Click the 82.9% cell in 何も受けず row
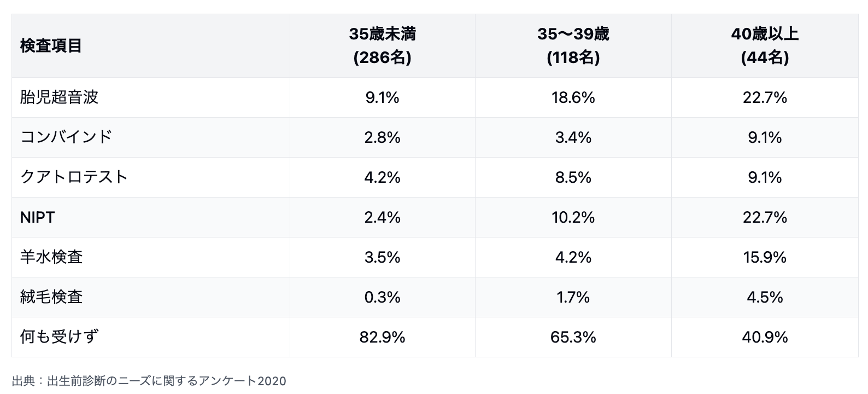The width and height of the screenshot is (868, 394). click(x=382, y=337)
